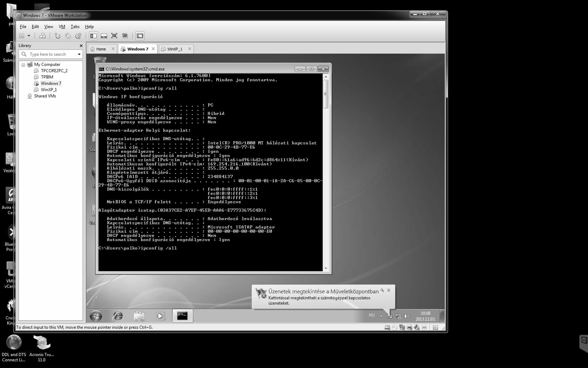Click the Show desktop strip in guest taskbar

coord(442,316)
